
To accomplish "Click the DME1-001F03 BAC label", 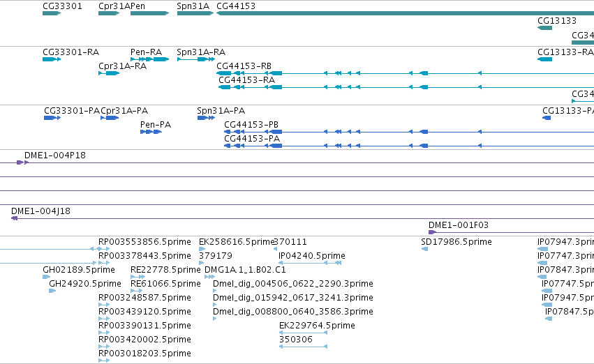I will point(459,225).
